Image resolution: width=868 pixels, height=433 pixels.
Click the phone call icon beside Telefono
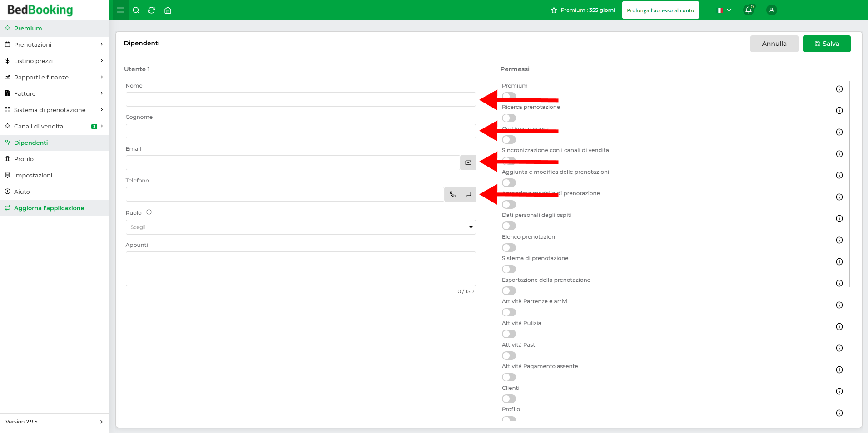pos(453,194)
